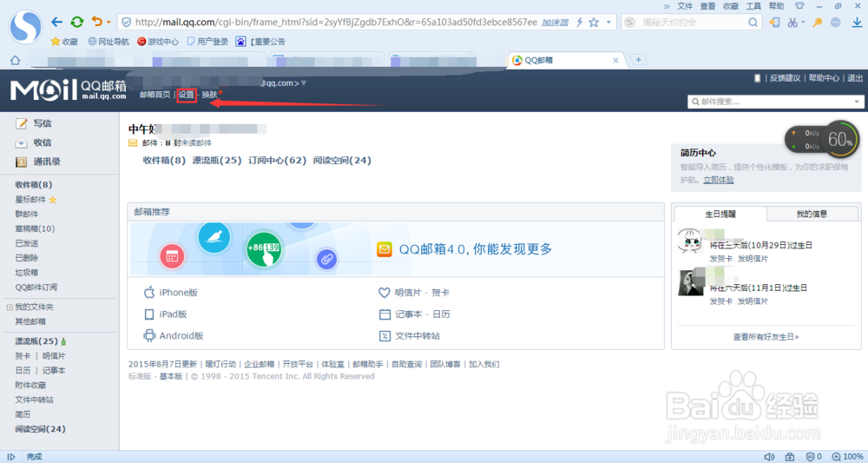This screenshot has width=868, height=463.
Task: Switch to 生日提醒 tab
Action: tap(720, 214)
